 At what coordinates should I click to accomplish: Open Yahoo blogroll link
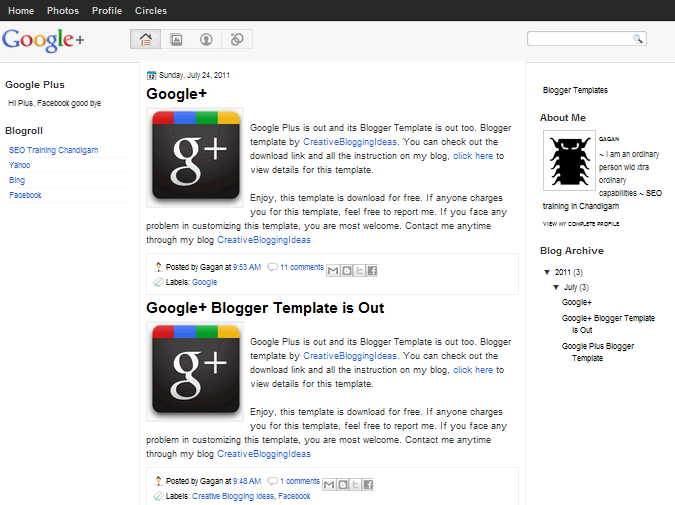pos(19,165)
